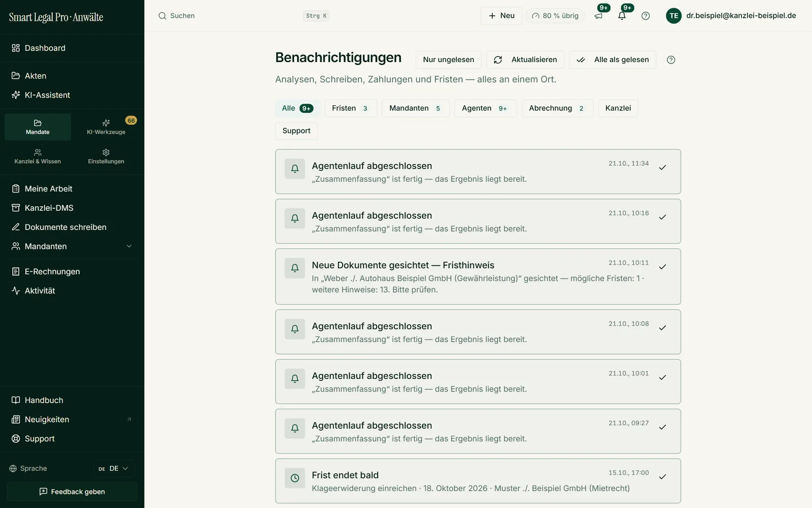This screenshot has height=508, width=812.
Task: Mark the 10:08 Agentenlauf notification as read
Action: tap(662, 328)
